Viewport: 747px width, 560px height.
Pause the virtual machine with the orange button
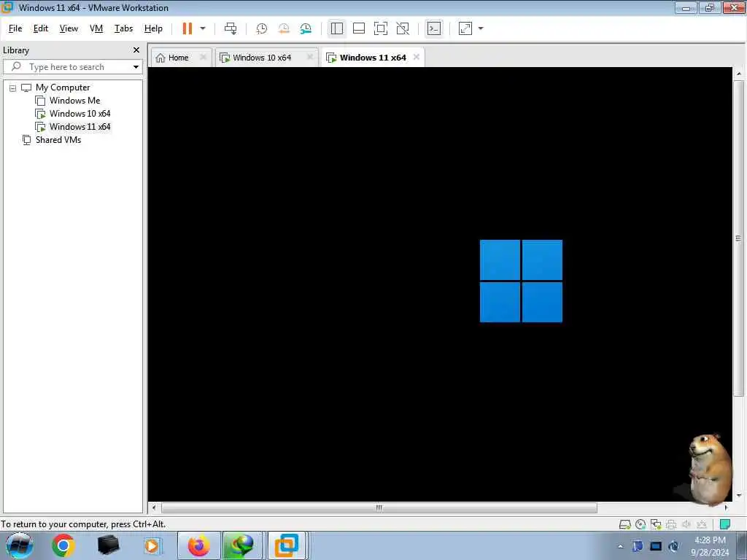pyautogui.click(x=187, y=28)
